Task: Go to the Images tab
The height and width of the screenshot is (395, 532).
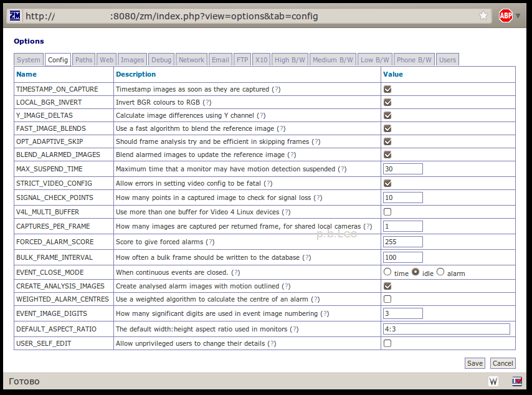Action: (132, 60)
